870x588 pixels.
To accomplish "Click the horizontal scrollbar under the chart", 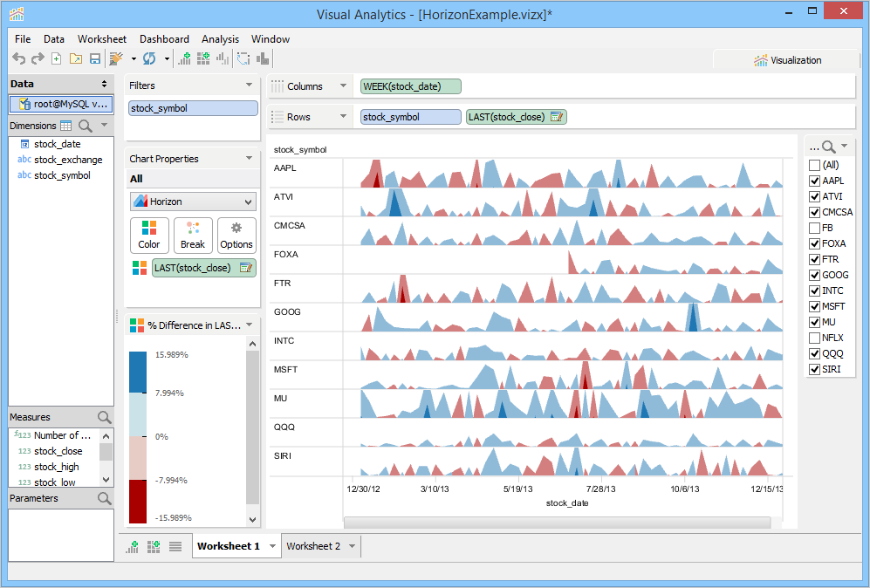I will coord(557,523).
